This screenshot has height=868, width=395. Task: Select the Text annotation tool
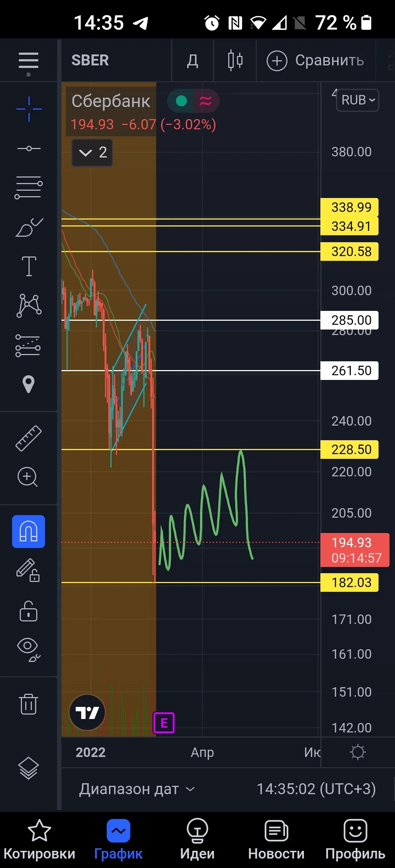coord(29,266)
